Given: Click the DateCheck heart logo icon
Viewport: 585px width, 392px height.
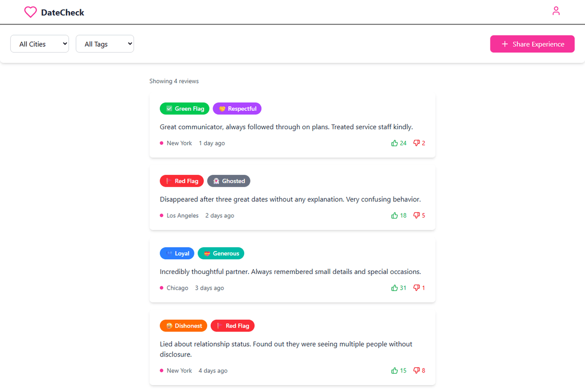Looking at the screenshot, I should point(30,12).
